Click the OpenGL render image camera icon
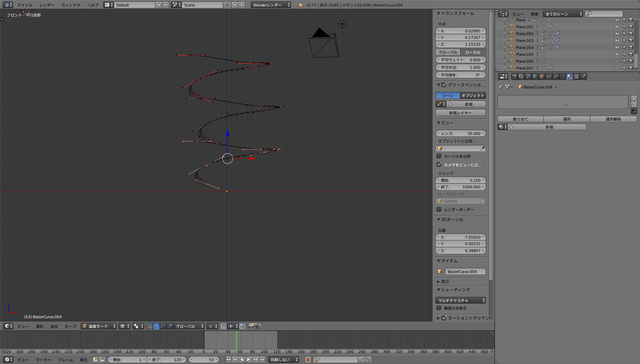The height and width of the screenshot is (364, 640). click(251, 326)
